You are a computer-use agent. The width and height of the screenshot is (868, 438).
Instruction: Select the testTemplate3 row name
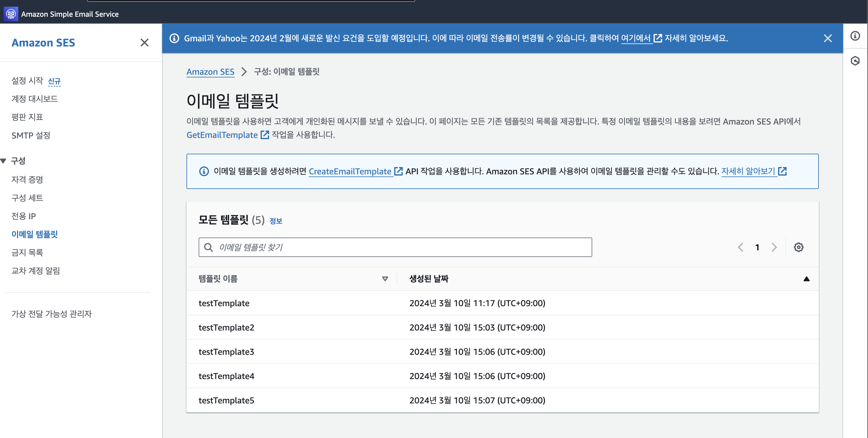(x=226, y=351)
